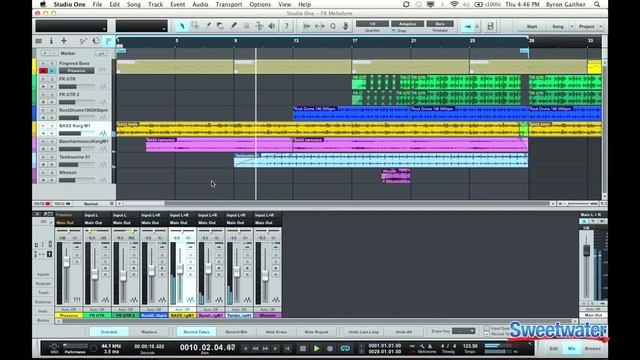
Task: Select the Listen speaker tool
Action: (x=272, y=26)
